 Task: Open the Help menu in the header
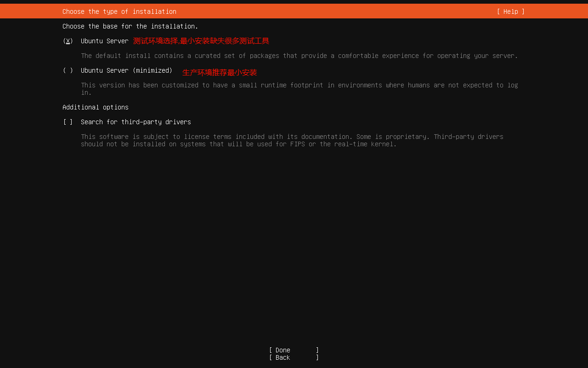(x=510, y=11)
